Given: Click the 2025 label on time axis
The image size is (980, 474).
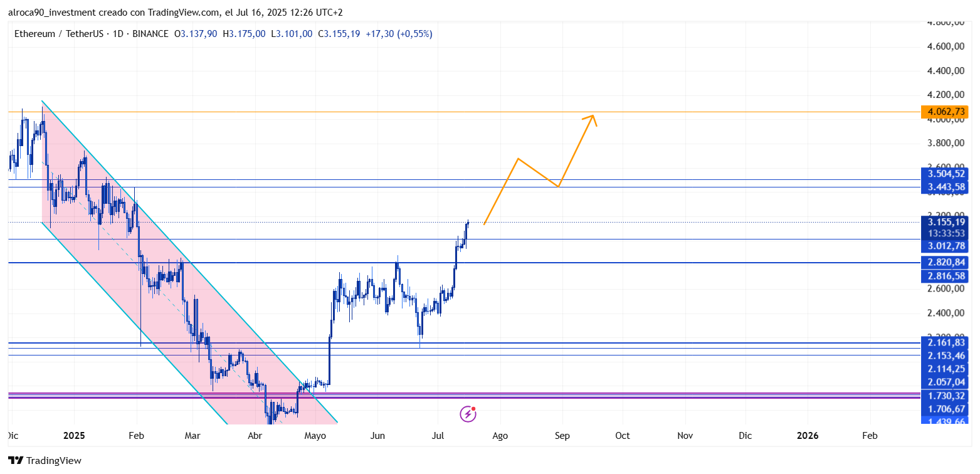Looking at the screenshot, I should point(74,436).
